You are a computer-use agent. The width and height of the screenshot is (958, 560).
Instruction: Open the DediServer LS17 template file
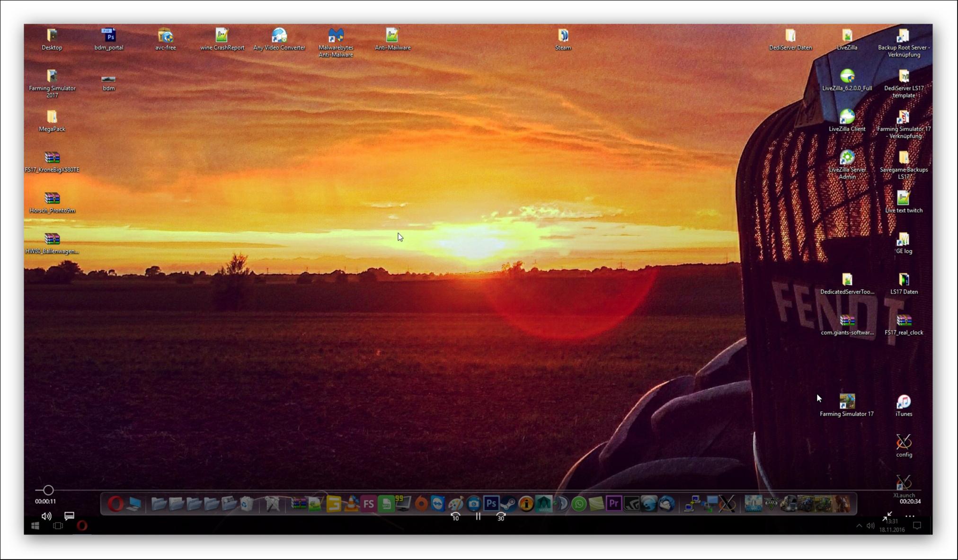click(904, 83)
